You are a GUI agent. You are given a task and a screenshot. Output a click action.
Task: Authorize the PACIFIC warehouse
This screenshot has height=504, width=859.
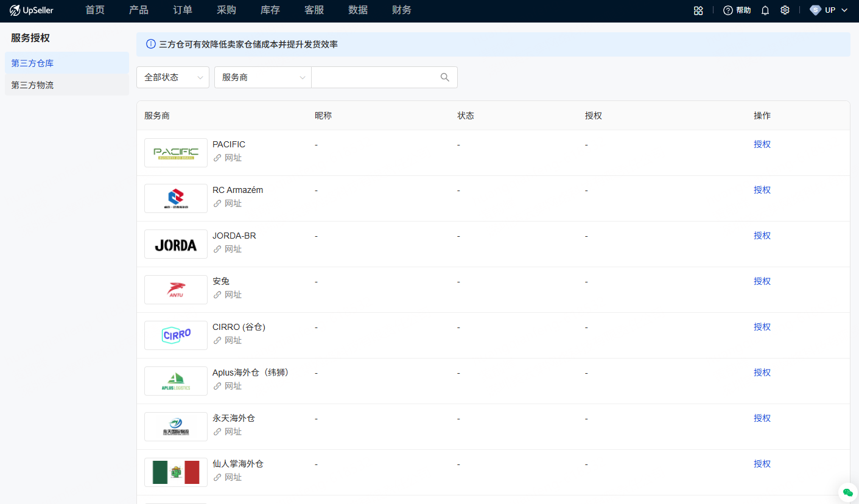[762, 144]
